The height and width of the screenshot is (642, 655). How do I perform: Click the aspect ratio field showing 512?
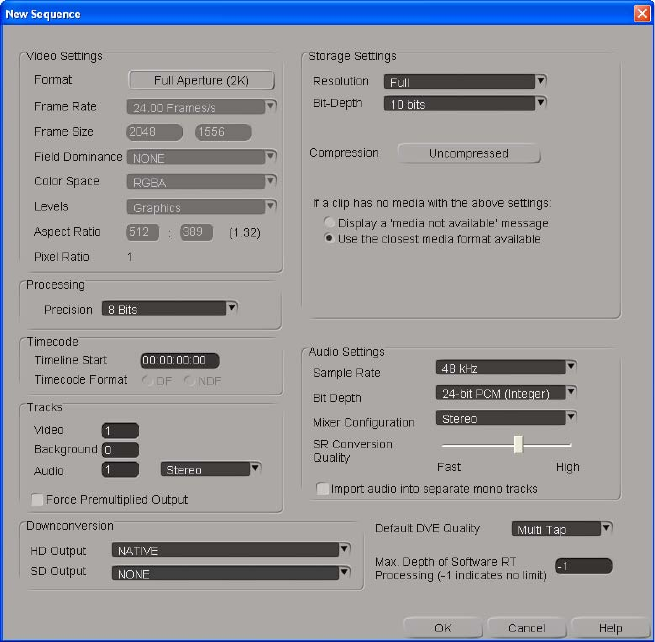click(142, 232)
